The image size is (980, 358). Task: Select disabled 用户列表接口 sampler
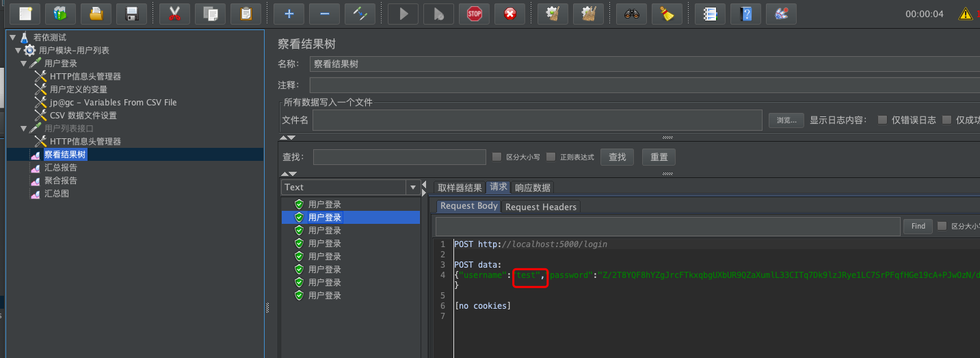pyautogui.click(x=69, y=128)
